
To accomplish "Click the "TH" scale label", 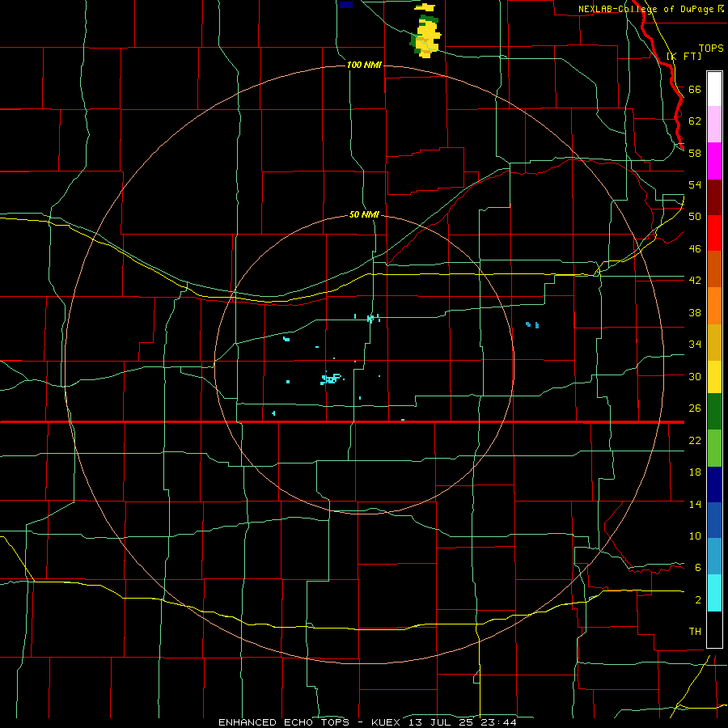I will [695, 632].
